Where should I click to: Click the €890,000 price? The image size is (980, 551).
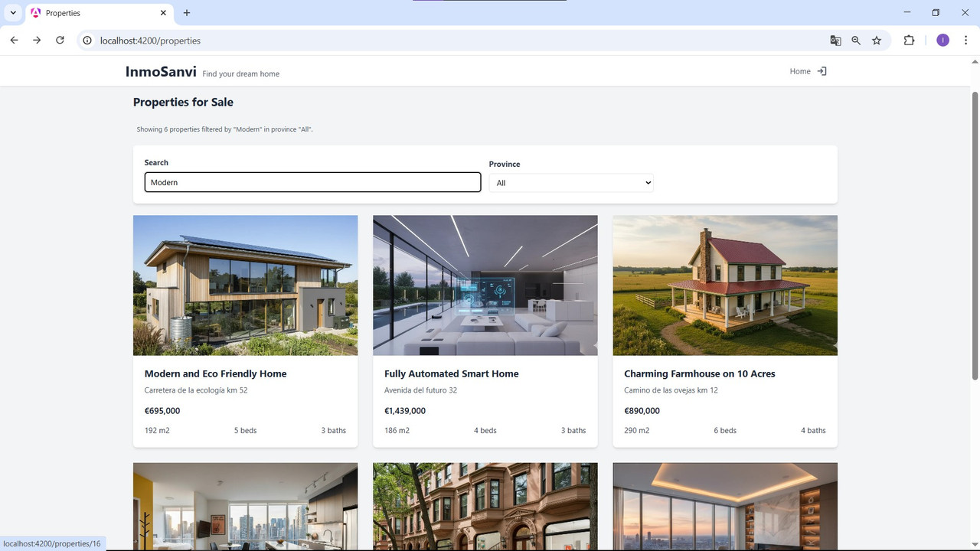coord(642,411)
